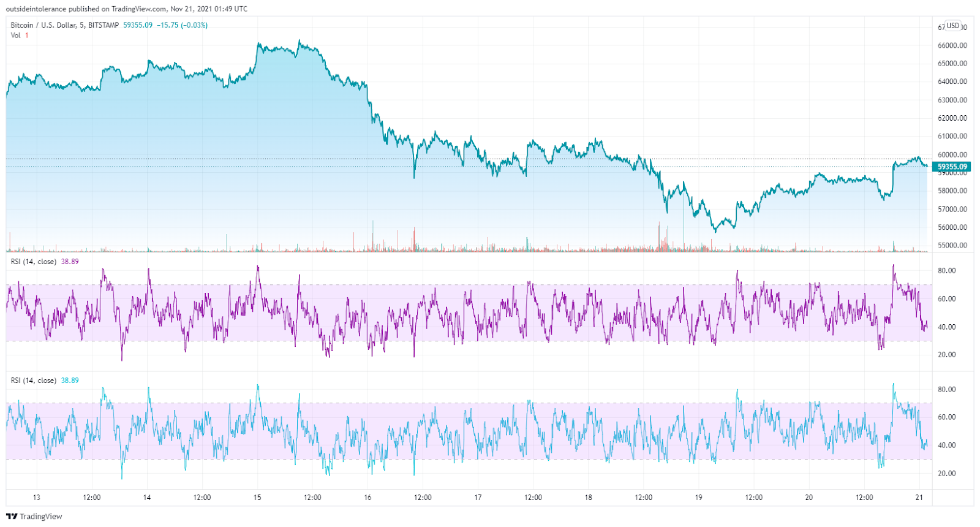Click the day 15 label on time axis
This screenshot has width=980, height=527.
(x=257, y=498)
